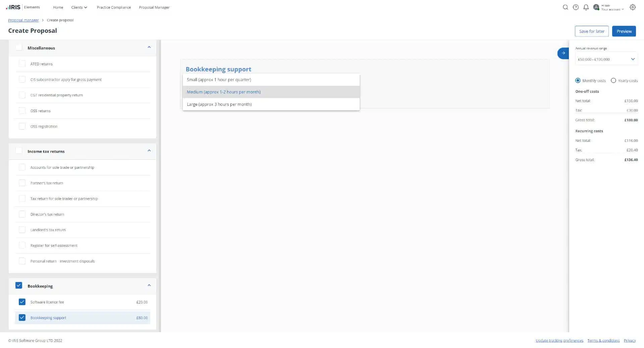Follow the Proposal manager breadcrumb link
Image resolution: width=644 pixels, height=348 pixels.
23,20
